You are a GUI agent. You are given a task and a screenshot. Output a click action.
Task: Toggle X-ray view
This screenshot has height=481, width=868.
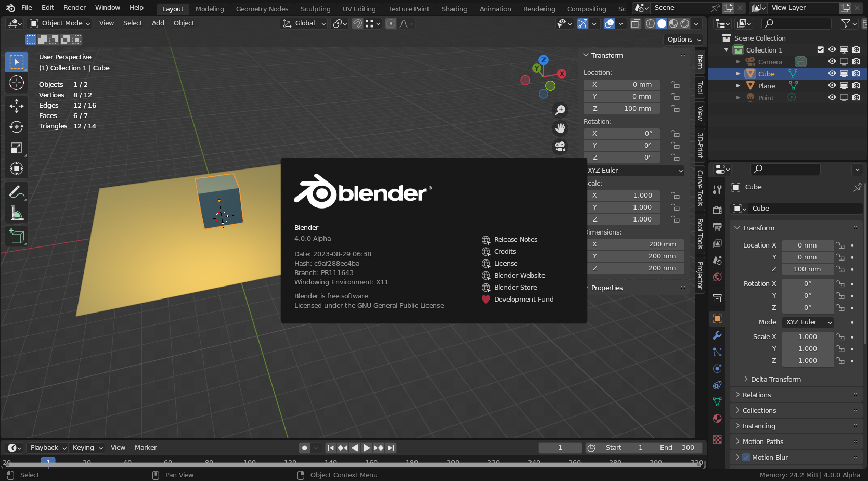636,23
